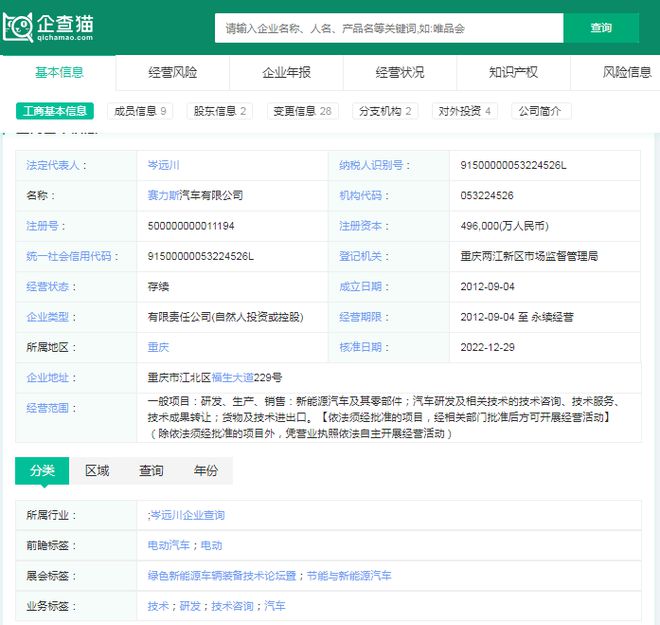This screenshot has height=625, width=660.
Task: Select approval date 2022-12-29
Action: pos(487,347)
